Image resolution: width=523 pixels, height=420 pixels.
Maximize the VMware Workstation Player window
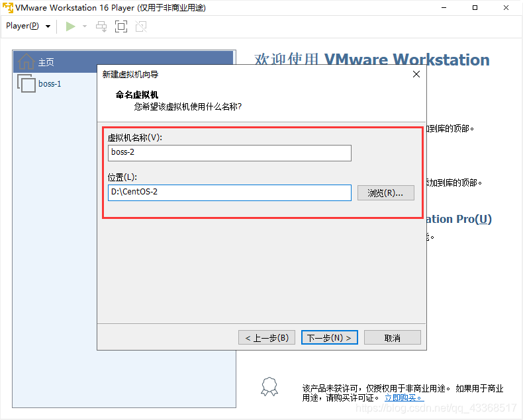point(475,8)
